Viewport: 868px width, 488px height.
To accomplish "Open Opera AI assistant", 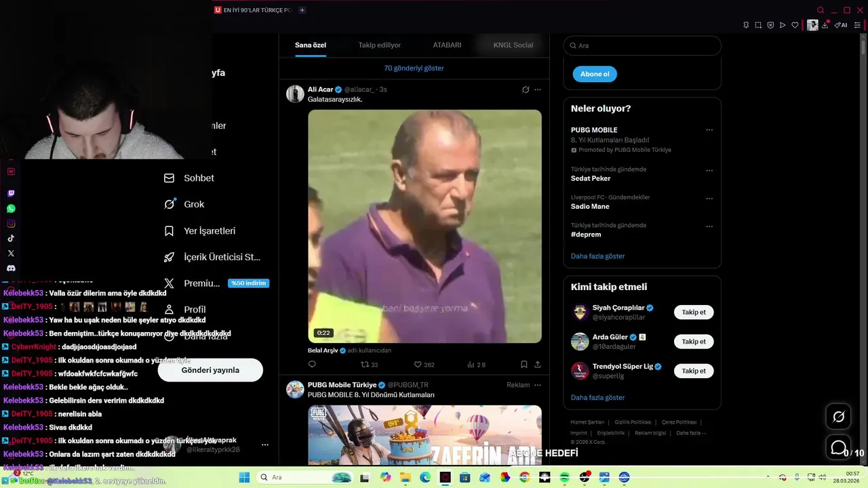I will [x=841, y=25].
